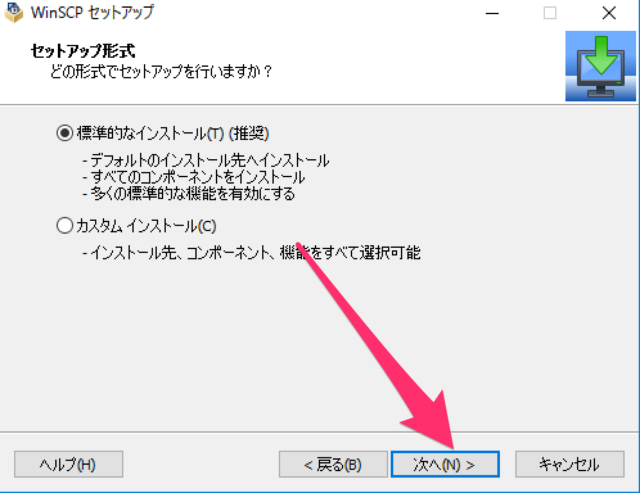The width and height of the screenshot is (640, 493).
Task: Open help via ヘルプ(H) button
Action: [x=69, y=464]
